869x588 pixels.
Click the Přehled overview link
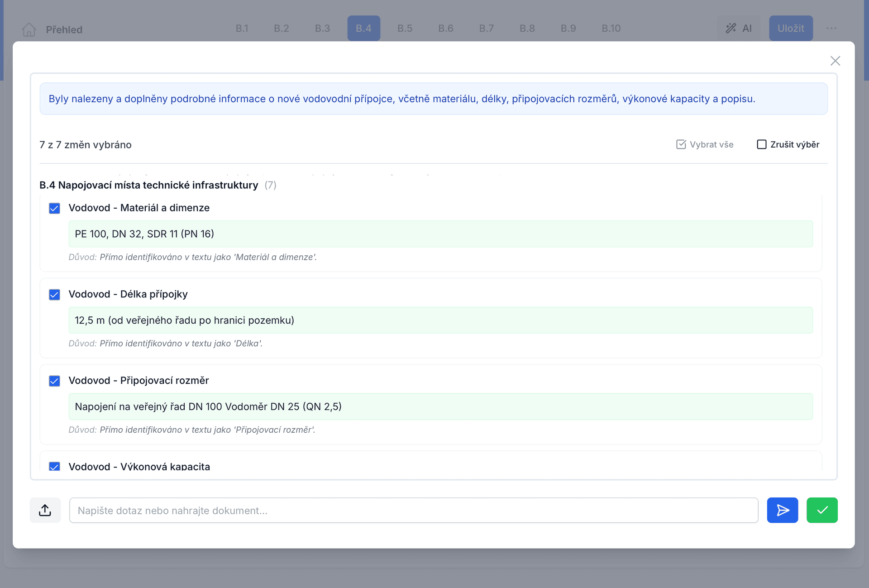click(x=64, y=30)
